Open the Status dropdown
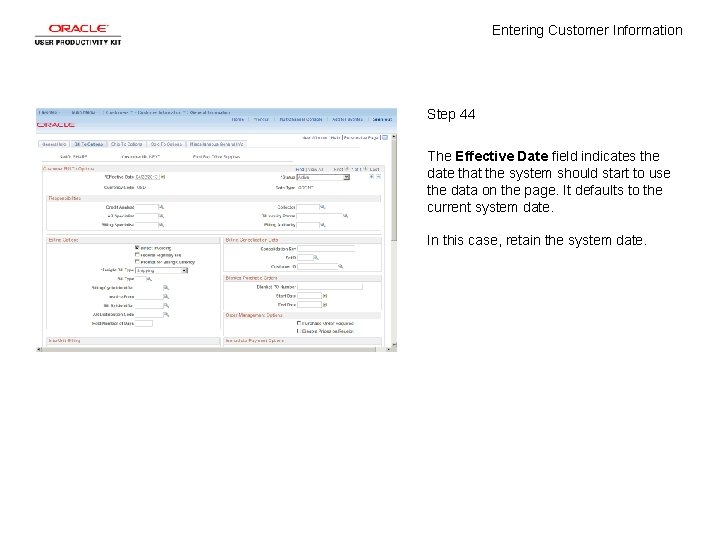 [x=323, y=177]
